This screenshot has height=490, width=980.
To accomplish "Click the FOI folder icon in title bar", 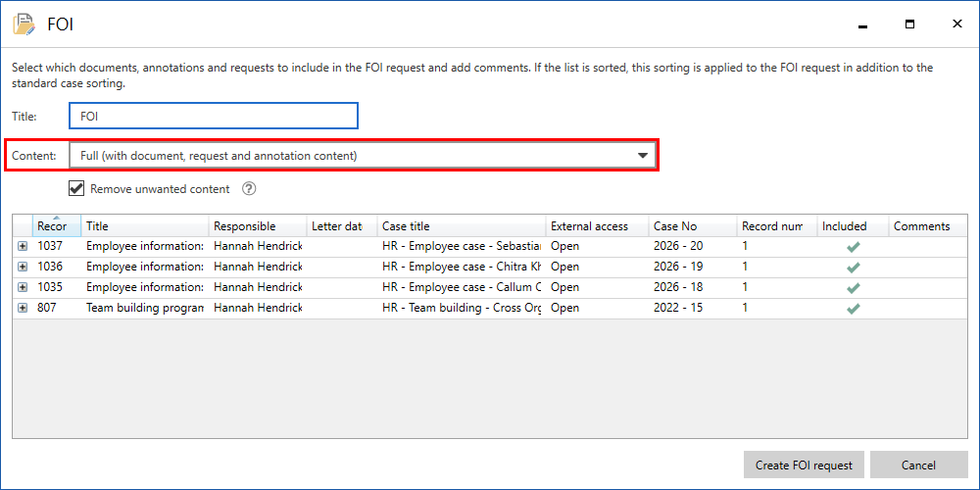I will [x=24, y=24].
